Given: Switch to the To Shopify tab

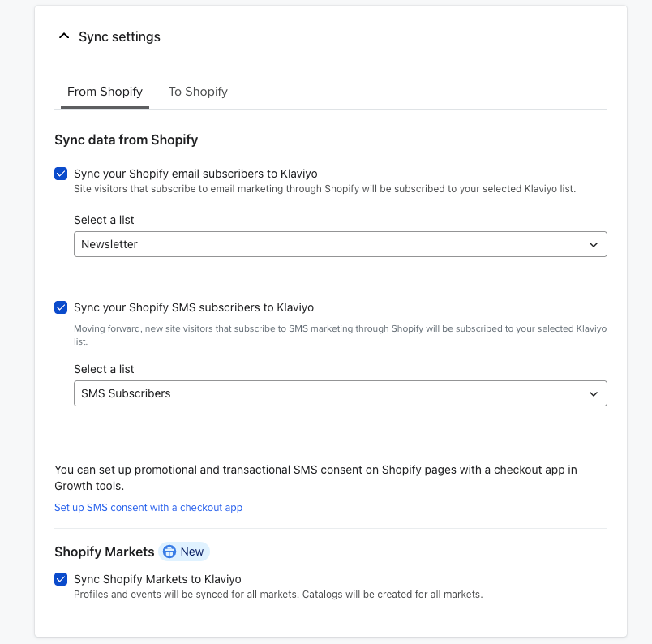Looking at the screenshot, I should [x=198, y=92].
